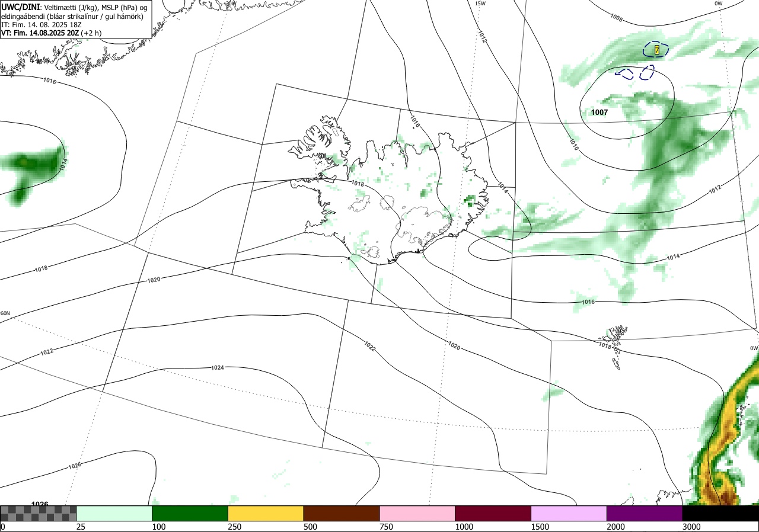Click the "15W" longitude label

(x=480, y=4)
